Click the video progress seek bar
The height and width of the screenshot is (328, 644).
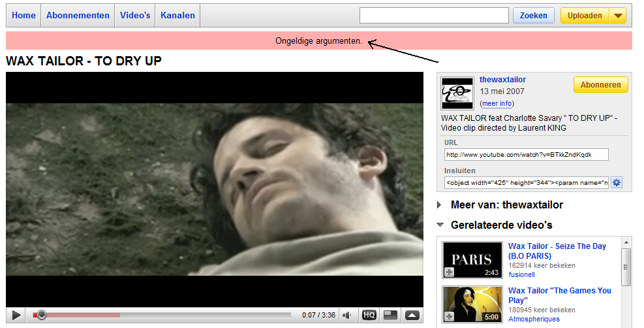click(163, 315)
